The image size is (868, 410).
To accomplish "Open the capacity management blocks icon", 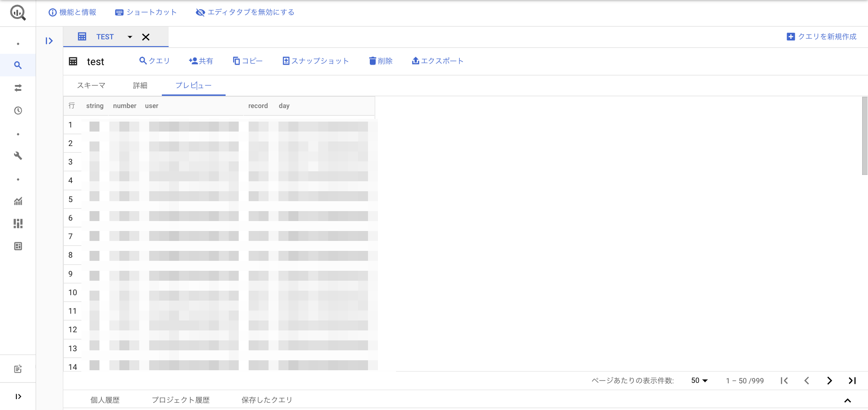I will [x=18, y=224].
